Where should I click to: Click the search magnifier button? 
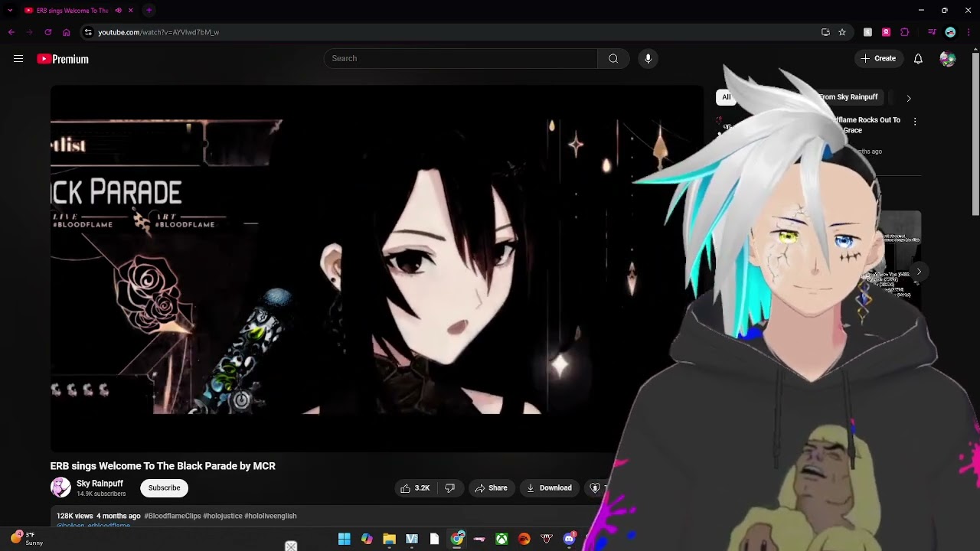pyautogui.click(x=613, y=59)
